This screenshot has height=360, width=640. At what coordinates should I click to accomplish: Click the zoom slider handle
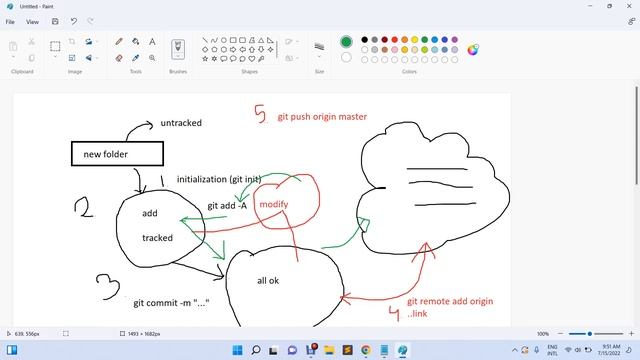tap(589, 334)
